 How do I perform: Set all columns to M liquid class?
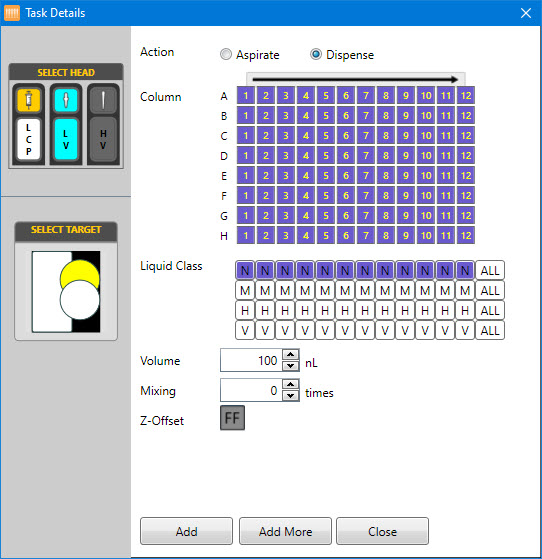tap(490, 291)
